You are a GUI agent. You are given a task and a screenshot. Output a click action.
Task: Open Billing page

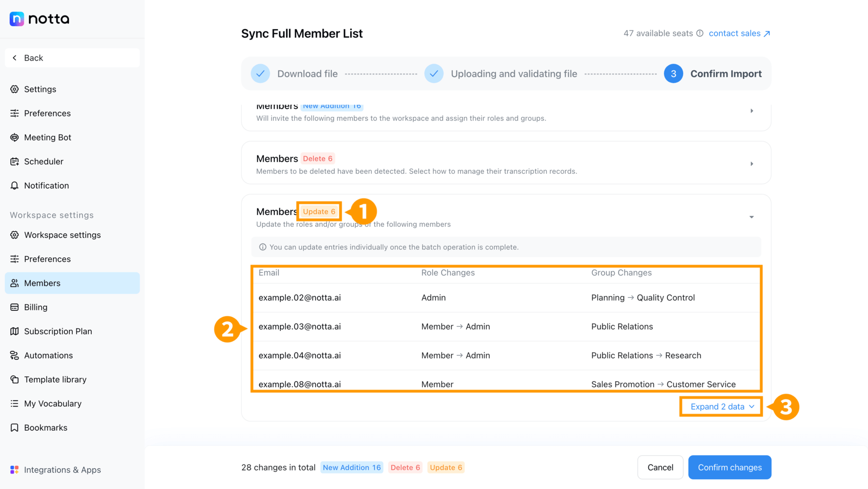72,307
